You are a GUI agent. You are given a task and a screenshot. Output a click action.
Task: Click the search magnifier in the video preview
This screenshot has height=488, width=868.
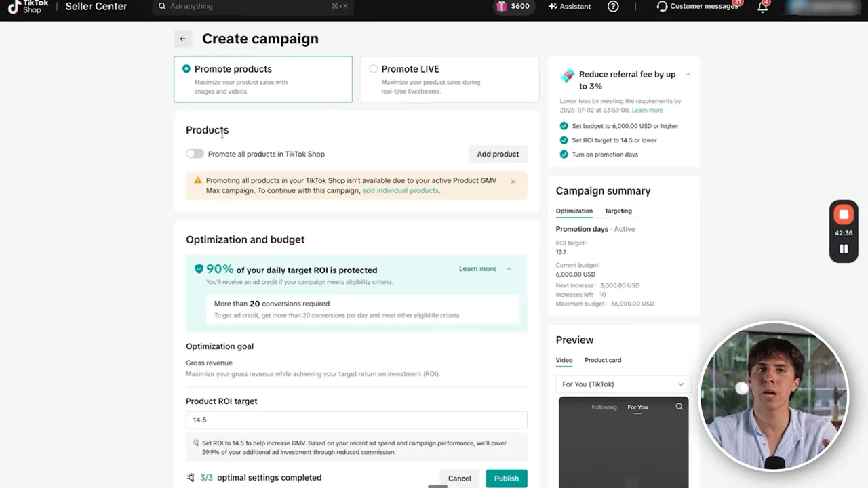679,407
